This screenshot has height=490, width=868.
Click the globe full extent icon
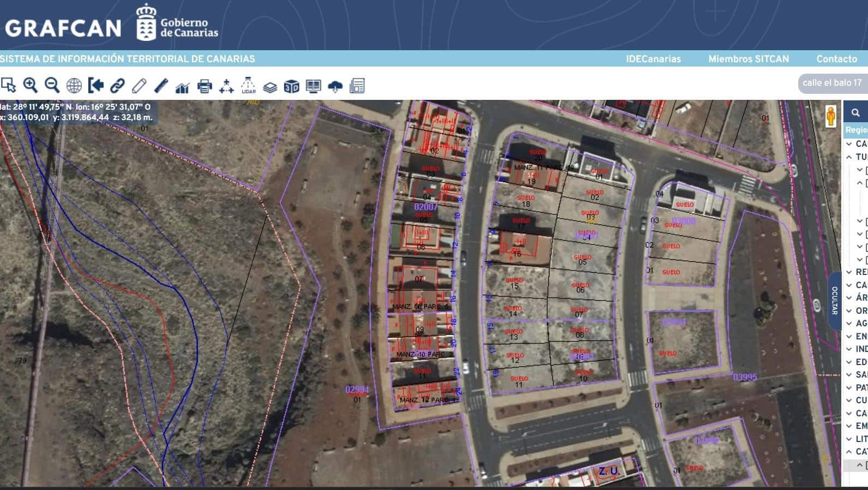click(74, 86)
